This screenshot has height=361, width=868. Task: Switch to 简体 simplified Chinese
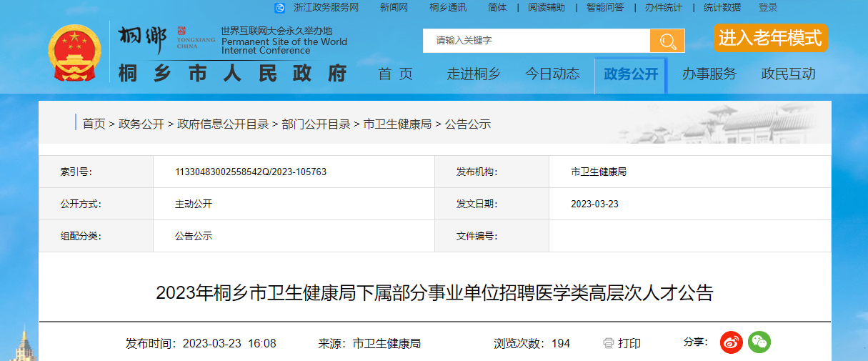[497, 7]
